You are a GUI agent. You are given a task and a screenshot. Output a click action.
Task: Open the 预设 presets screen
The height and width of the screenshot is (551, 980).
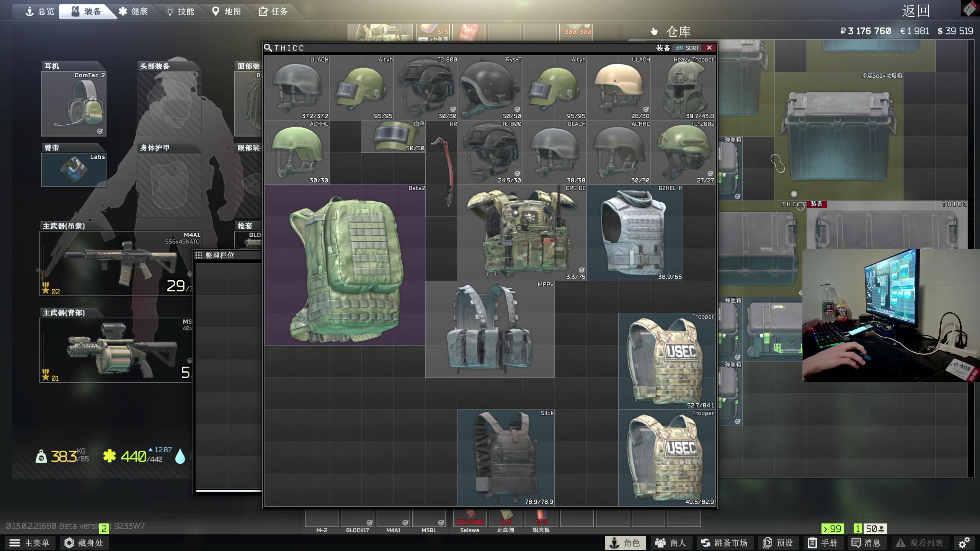point(778,543)
